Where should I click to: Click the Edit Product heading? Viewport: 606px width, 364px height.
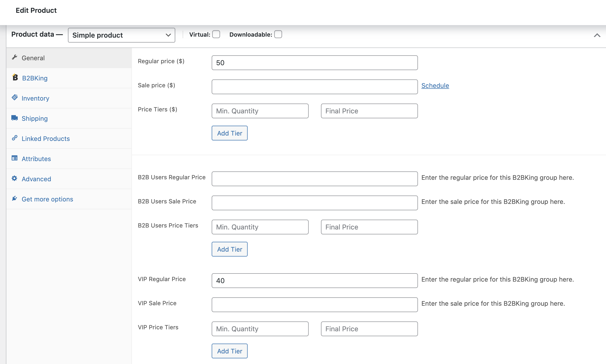[x=36, y=10]
